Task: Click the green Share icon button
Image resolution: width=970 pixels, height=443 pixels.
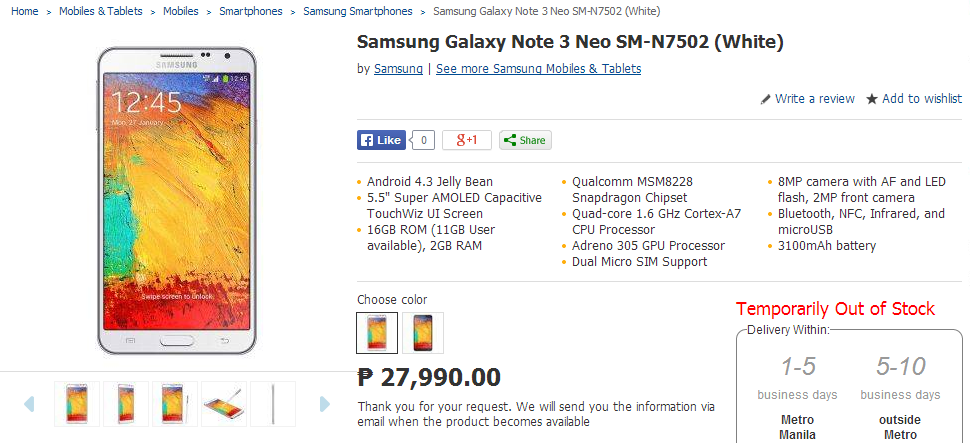Action: tap(525, 140)
